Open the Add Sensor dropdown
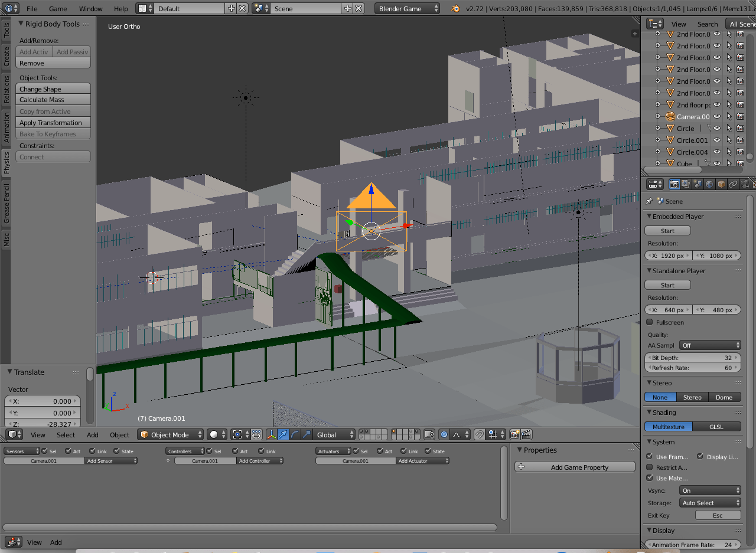This screenshot has height=553, width=756. pyautogui.click(x=111, y=461)
